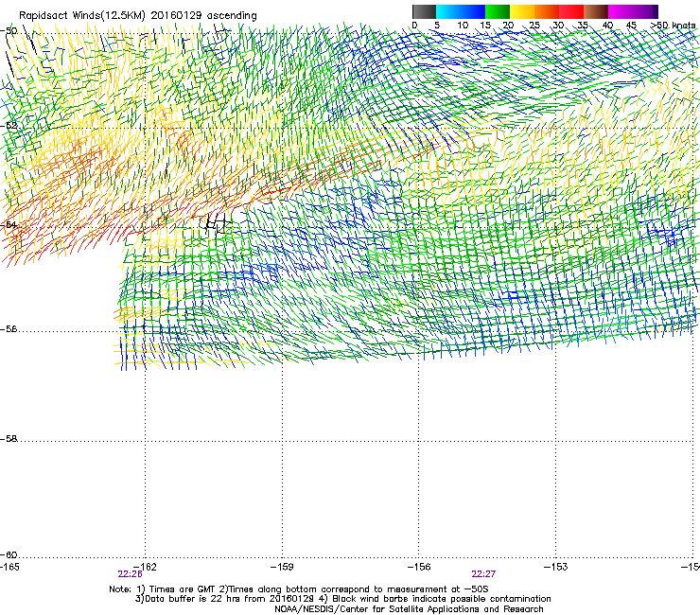Click the blue 10–15 knots legend color
700x615 pixels.
473,11
